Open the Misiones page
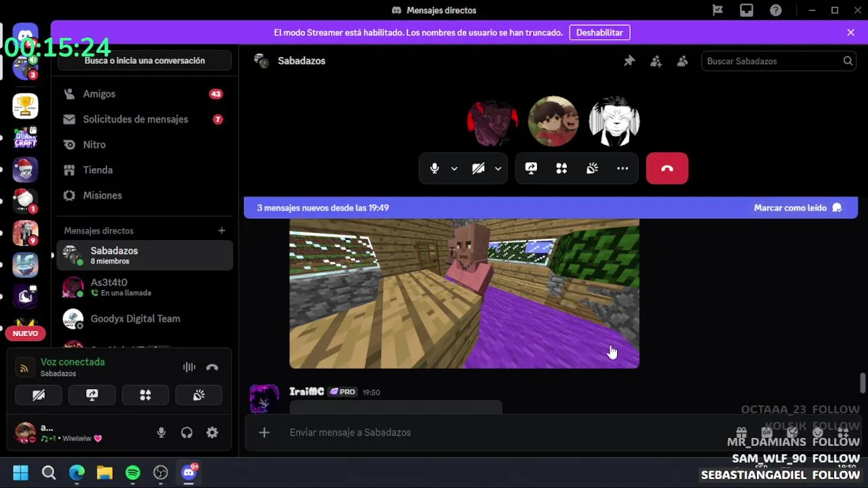This screenshot has height=488, width=868. [144, 195]
